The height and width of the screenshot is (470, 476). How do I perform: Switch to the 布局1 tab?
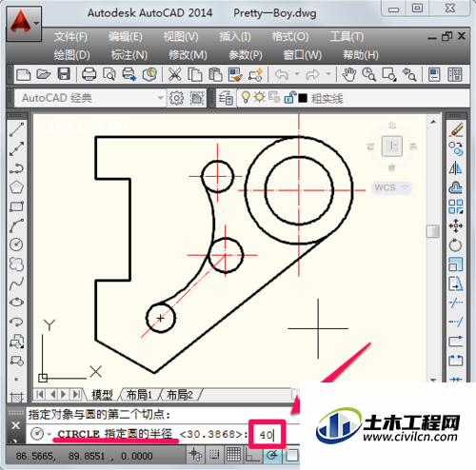pos(139,395)
